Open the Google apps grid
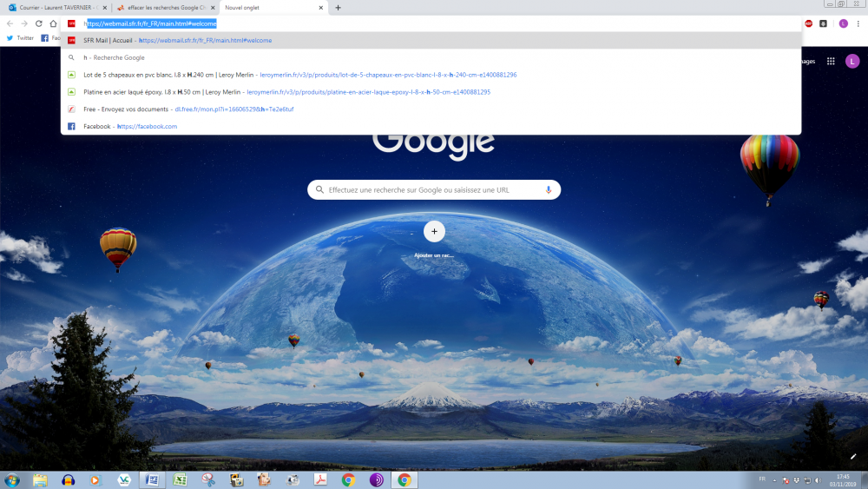Viewport: 868px width, 489px height. tap(831, 62)
